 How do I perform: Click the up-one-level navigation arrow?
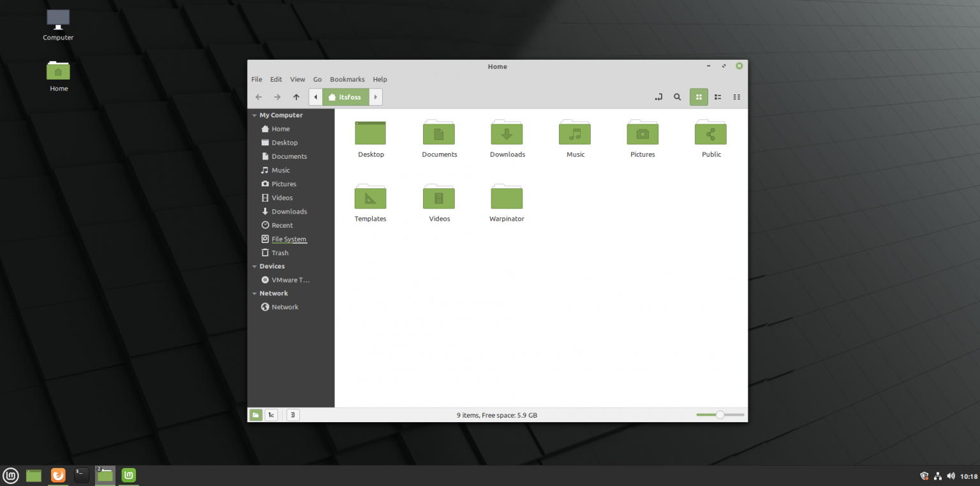coord(296,96)
